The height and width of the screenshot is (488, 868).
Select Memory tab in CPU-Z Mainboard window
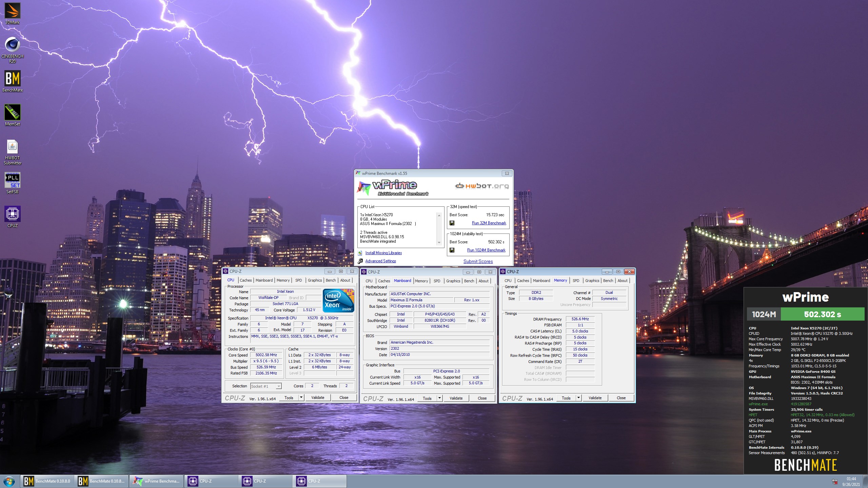click(x=421, y=281)
